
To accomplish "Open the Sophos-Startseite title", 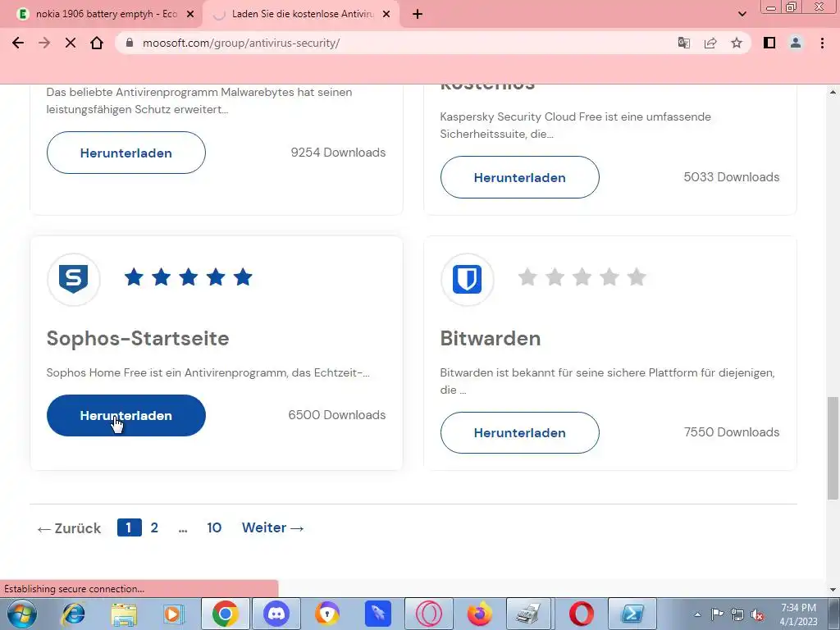I will pos(138,339).
